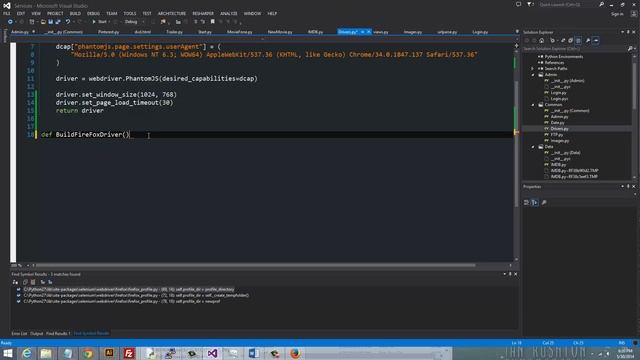Screen dimensions: 640x360
Task: Collapse the Data folder
Action: pyautogui.click(x=533, y=147)
